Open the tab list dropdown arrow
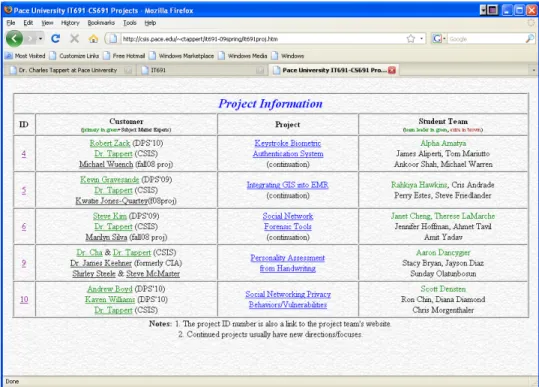 coord(534,70)
